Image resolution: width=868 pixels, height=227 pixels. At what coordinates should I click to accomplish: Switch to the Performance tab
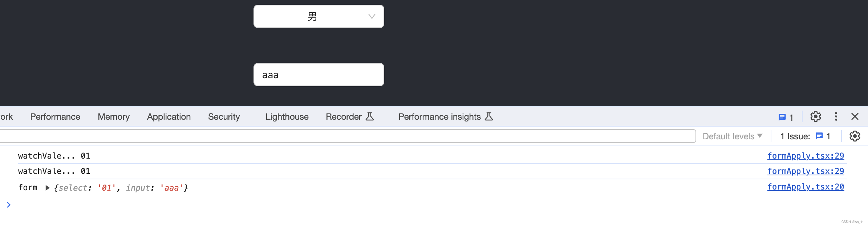pyautogui.click(x=55, y=116)
